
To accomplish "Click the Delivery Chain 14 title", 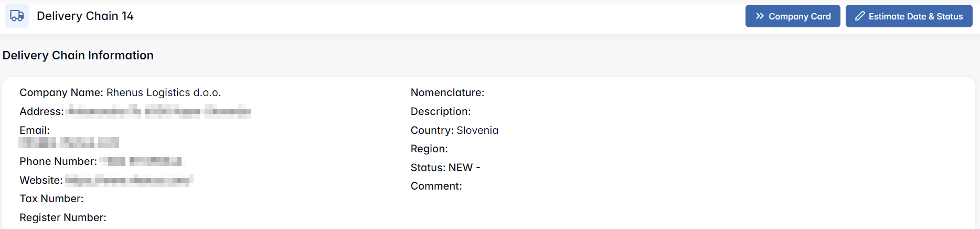I will (x=85, y=16).
